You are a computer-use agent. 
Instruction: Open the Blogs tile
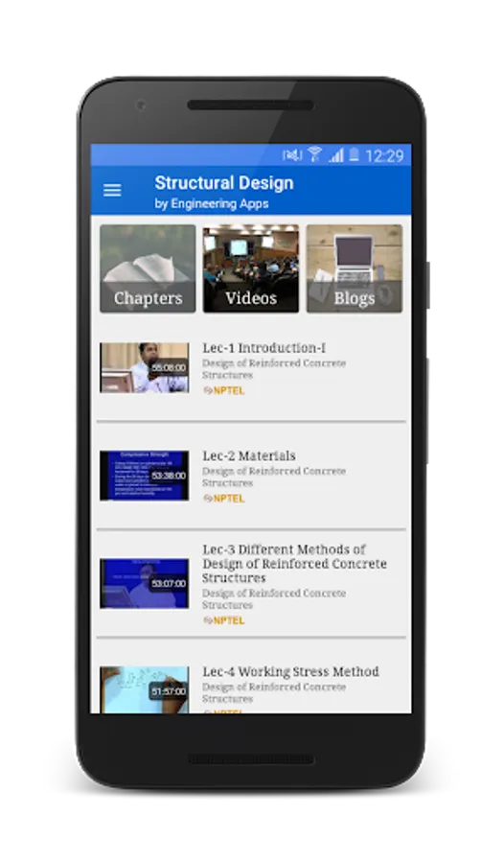[355, 268]
